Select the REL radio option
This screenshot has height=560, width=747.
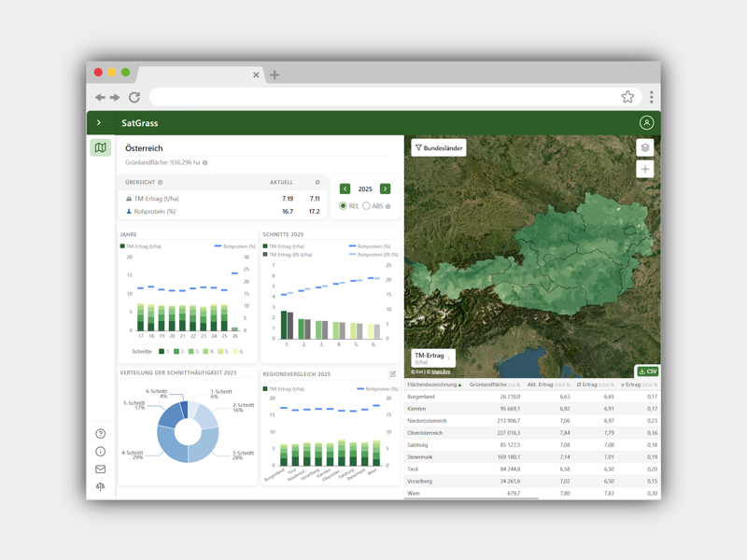(343, 206)
